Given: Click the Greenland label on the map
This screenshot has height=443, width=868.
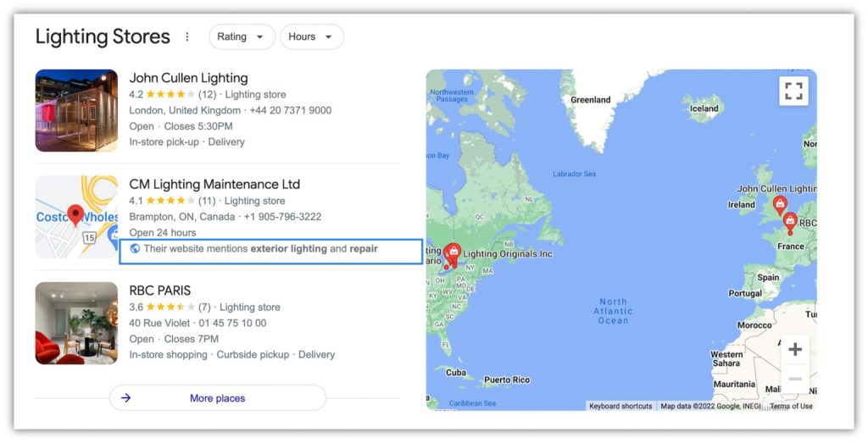Looking at the screenshot, I should pyautogui.click(x=591, y=100).
